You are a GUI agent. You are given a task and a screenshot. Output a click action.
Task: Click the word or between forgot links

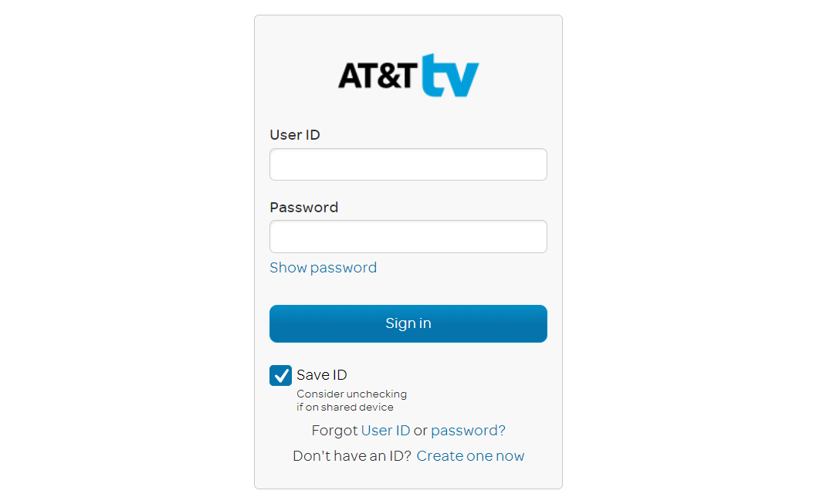point(421,431)
